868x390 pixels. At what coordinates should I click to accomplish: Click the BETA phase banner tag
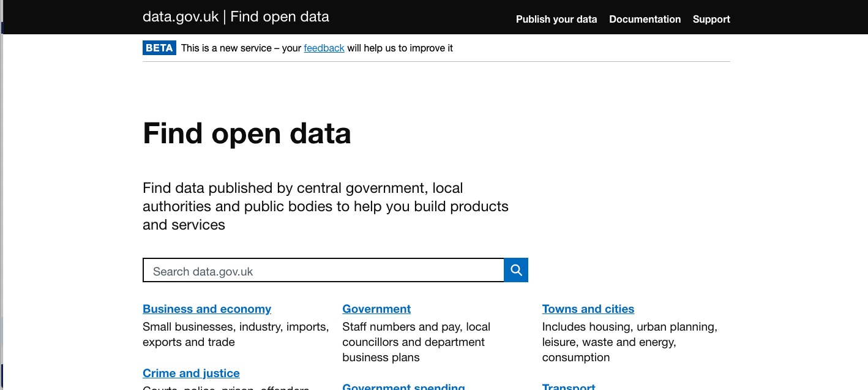[x=159, y=47]
